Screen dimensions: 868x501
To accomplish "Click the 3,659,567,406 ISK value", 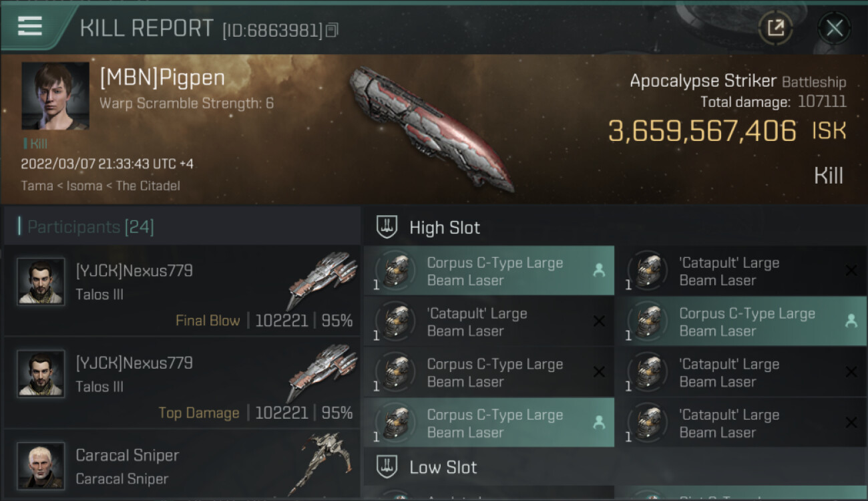I will pyautogui.click(x=727, y=131).
